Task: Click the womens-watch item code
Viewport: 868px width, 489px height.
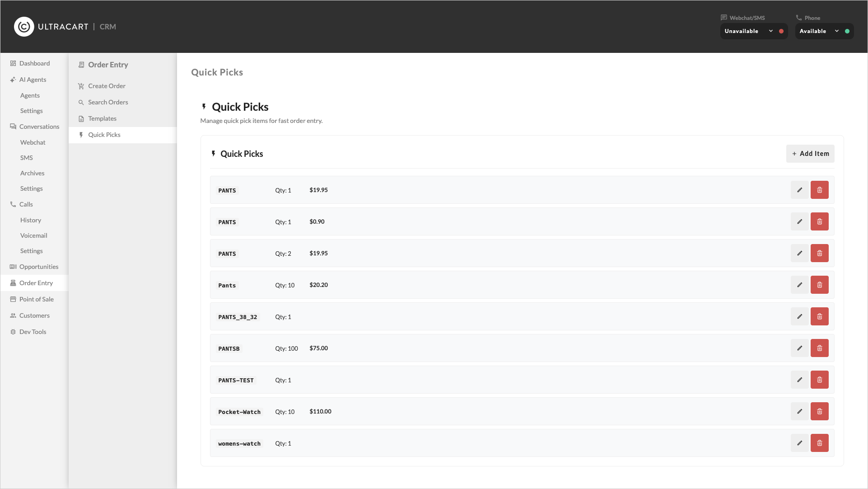Action: pos(239,443)
